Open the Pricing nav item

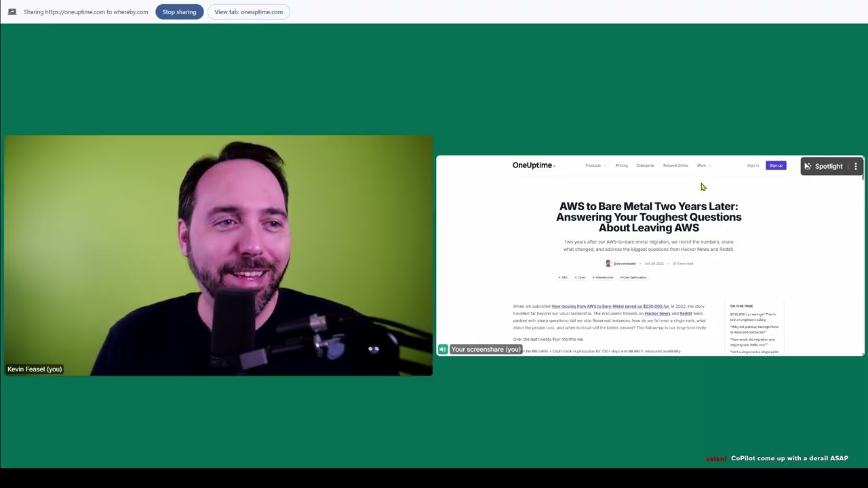[x=622, y=165]
